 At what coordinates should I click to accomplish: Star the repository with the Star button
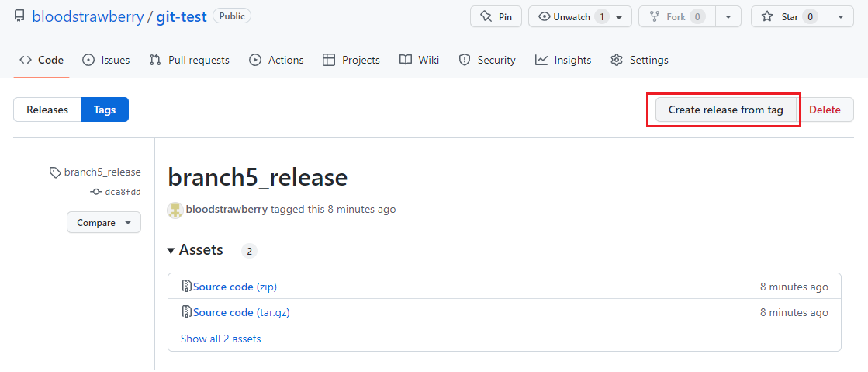790,16
